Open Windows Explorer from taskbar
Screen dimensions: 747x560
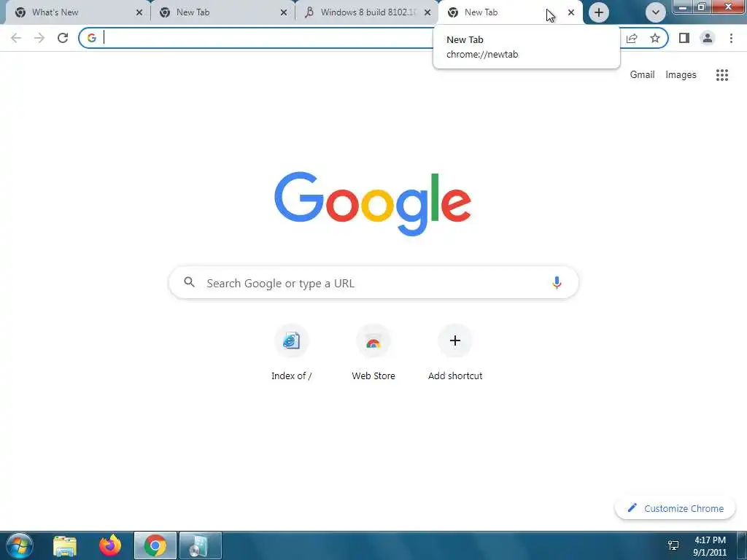coord(65,545)
